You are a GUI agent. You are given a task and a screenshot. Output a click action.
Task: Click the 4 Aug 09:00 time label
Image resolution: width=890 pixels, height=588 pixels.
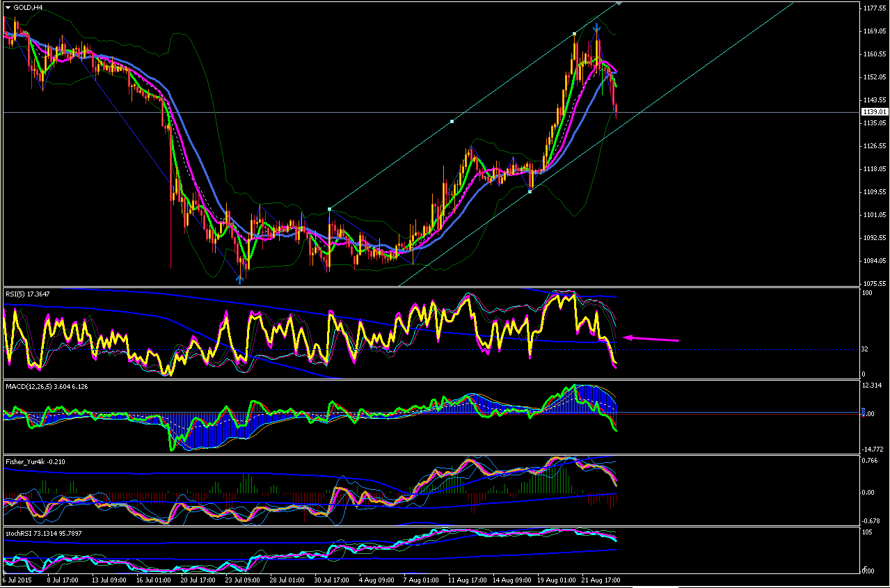pyautogui.click(x=376, y=580)
